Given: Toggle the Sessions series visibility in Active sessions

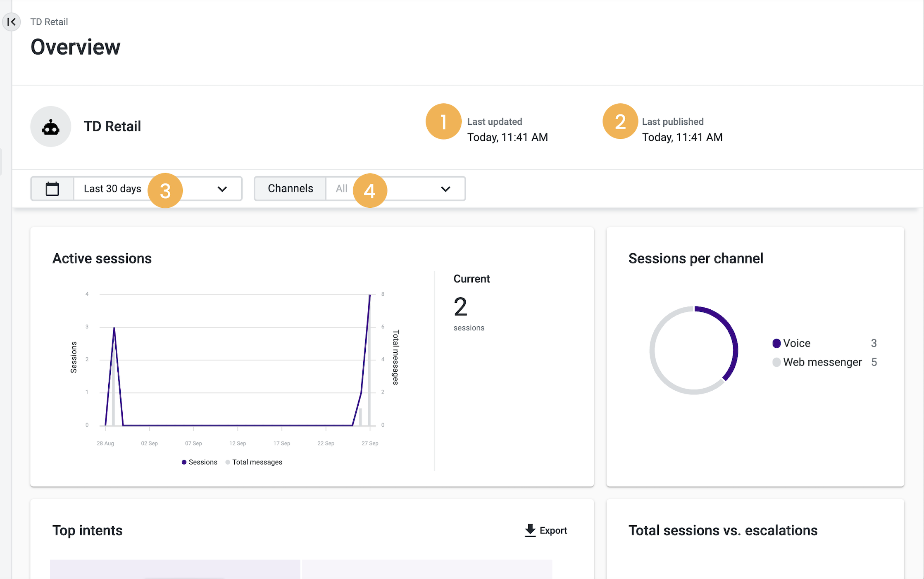Looking at the screenshot, I should tap(200, 462).
